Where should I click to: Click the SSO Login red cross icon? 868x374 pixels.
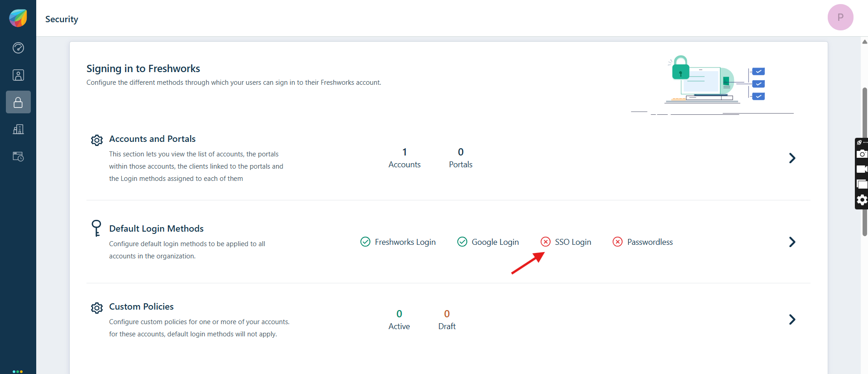[x=546, y=242]
